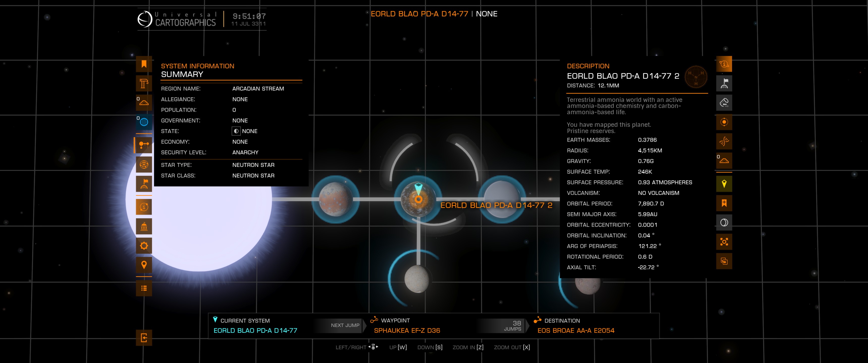868x363 pixels.
Task: Open the system information icon in left sidebar
Action: click(x=144, y=207)
